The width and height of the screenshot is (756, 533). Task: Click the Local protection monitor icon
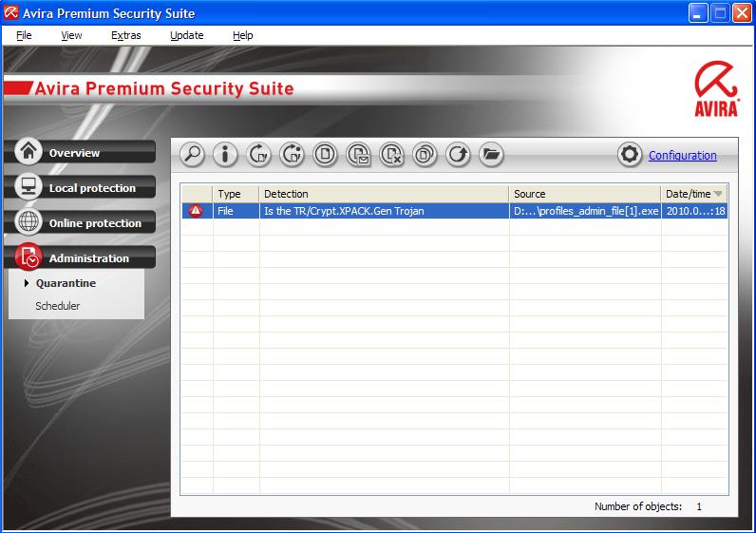coord(28,186)
